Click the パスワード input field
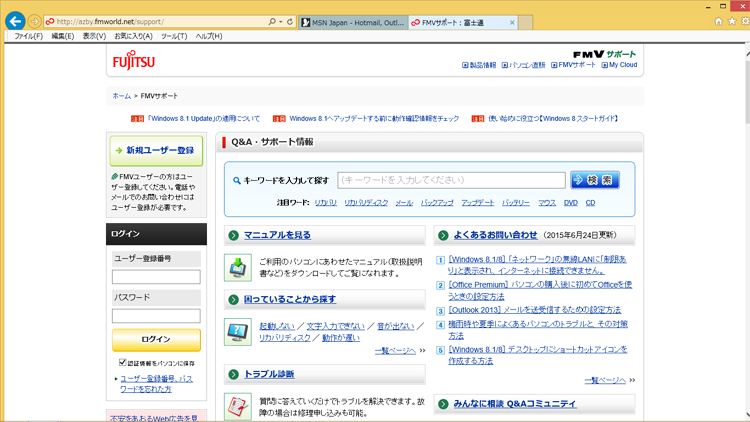 pyautogui.click(x=156, y=316)
